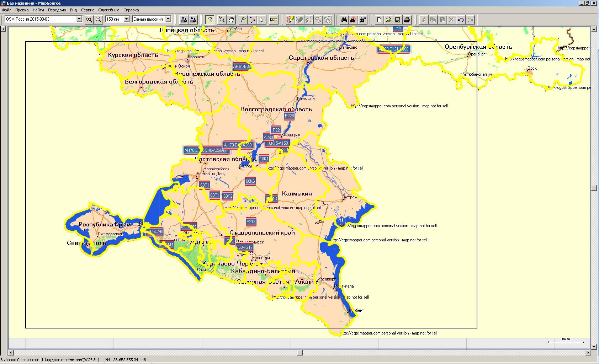Click the Волгоградская область map label
This screenshot has height=364, width=599.
click(276, 109)
